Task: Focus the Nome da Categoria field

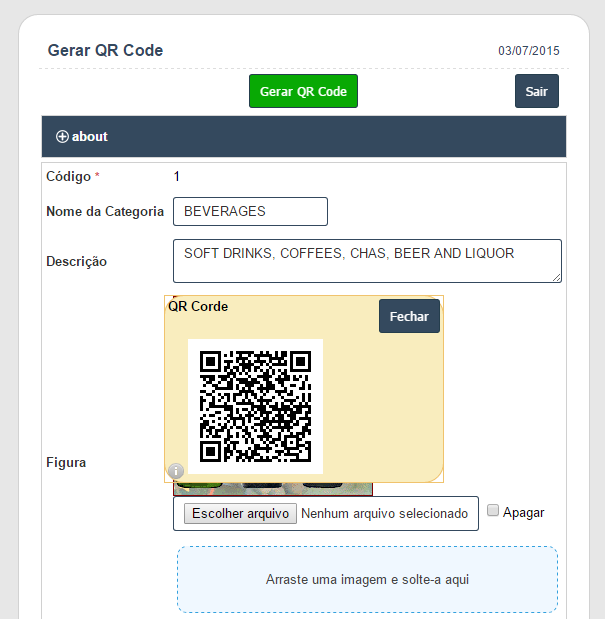Action: (x=250, y=212)
